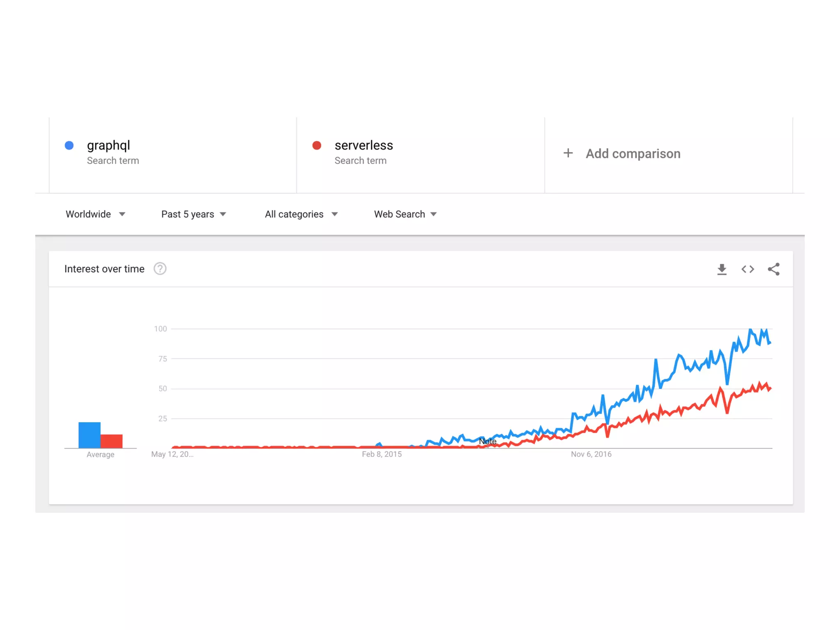Click Add comparison
The image size is (840, 630).
click(633, 153)
